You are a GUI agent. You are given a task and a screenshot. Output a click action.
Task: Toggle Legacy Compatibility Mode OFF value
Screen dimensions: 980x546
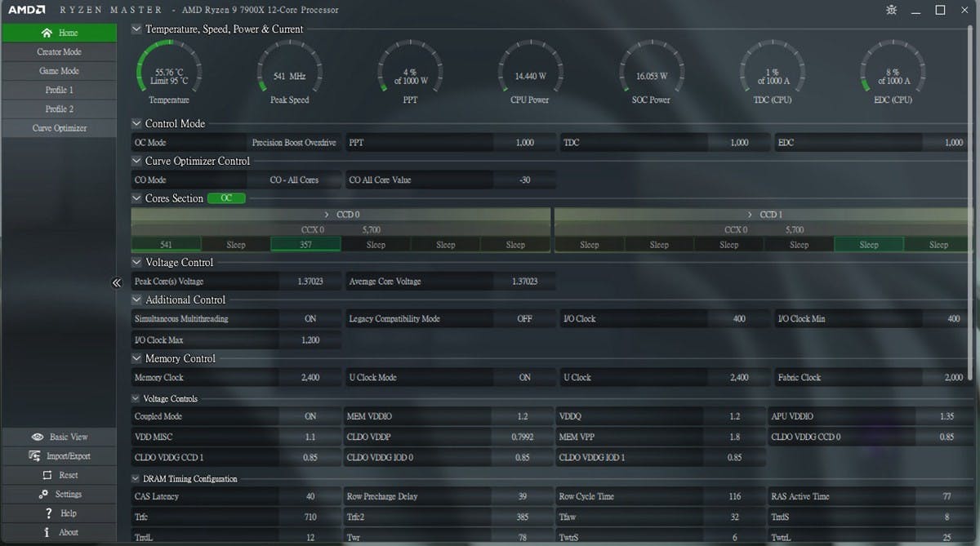point(524,319)
